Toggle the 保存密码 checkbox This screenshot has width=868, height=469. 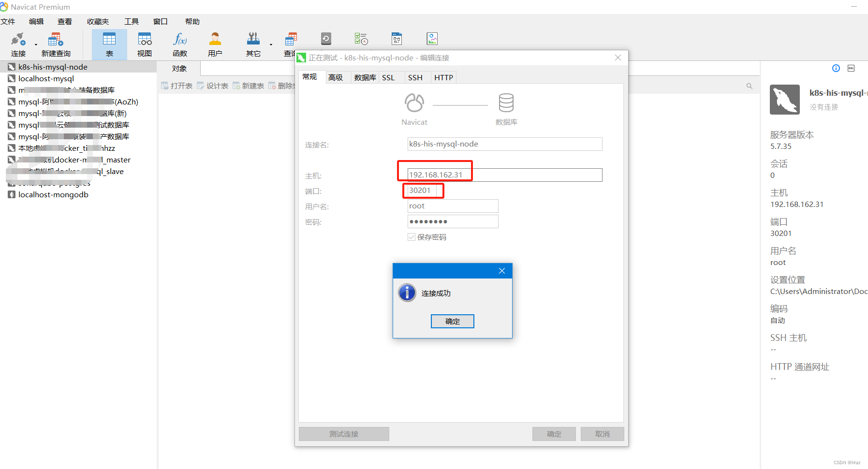click(412, 237)
